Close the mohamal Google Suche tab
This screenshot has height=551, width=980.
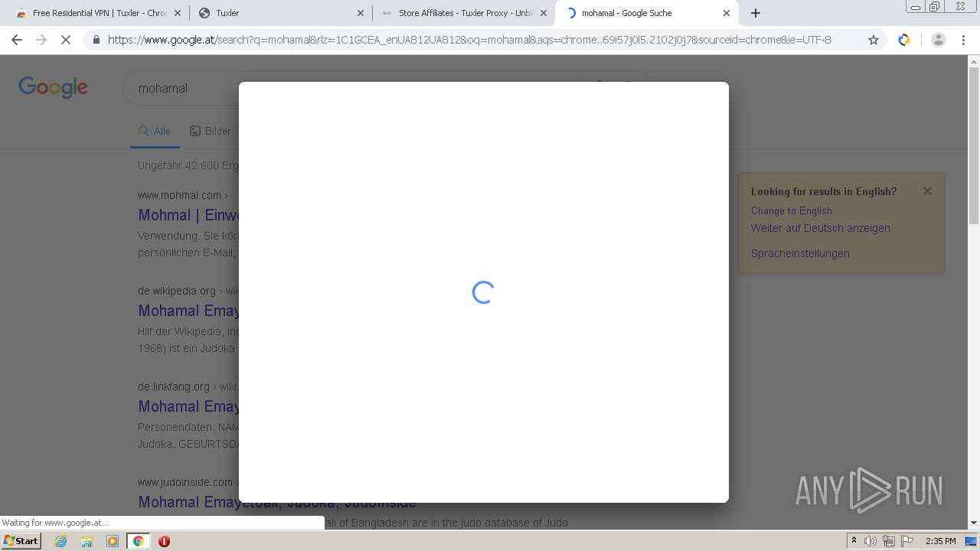(x=727, y=13)
